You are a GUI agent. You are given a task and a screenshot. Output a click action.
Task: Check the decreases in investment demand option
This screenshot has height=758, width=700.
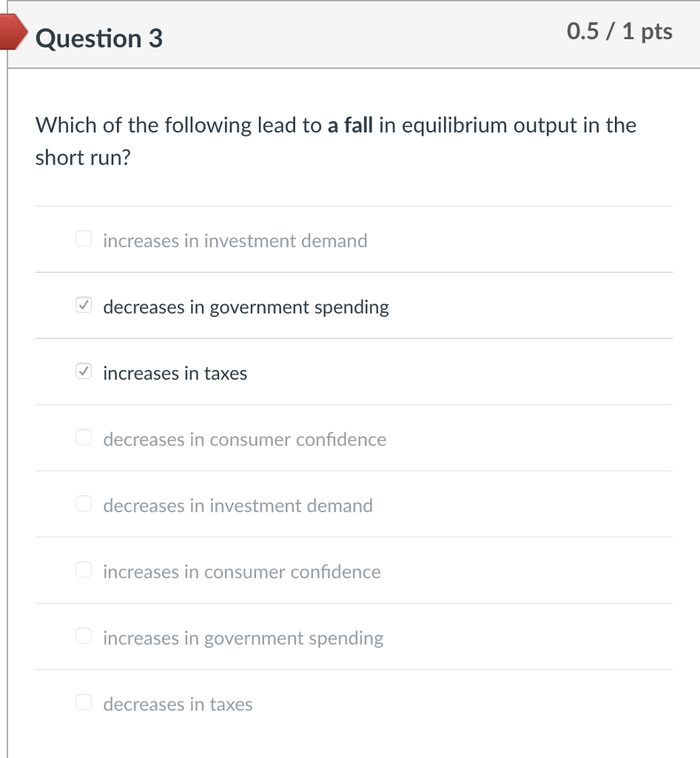84,503
